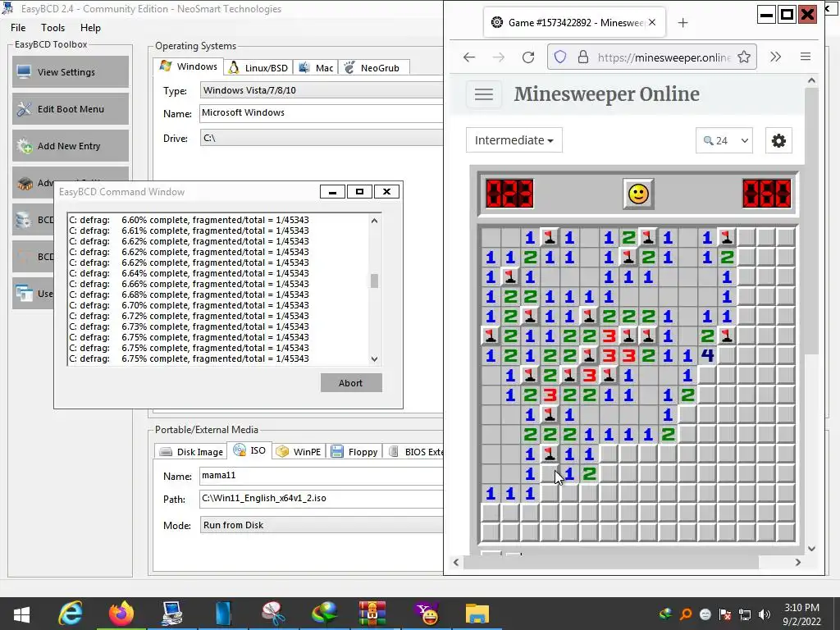Open WinRAR from the taskbar
The width and height of the screenshot is (840, 630).
point(372,614)
